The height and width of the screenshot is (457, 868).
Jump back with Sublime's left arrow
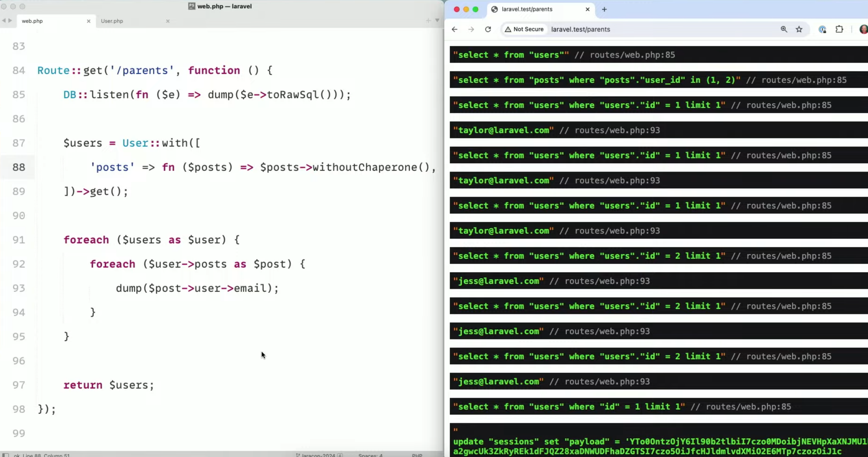pyautogui.click(x=4, y=20)
